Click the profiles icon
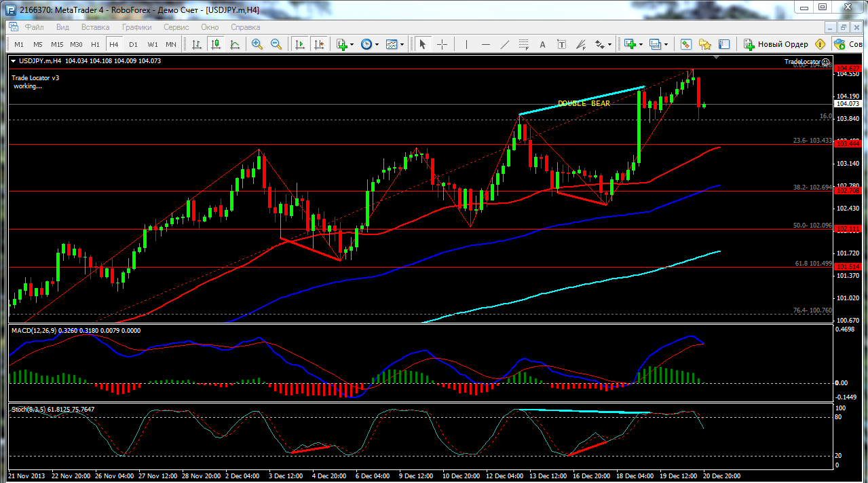 point(655,44)
